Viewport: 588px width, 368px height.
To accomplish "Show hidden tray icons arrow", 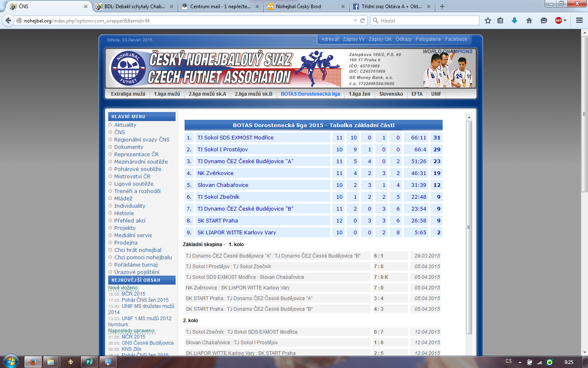I will 520,362.
